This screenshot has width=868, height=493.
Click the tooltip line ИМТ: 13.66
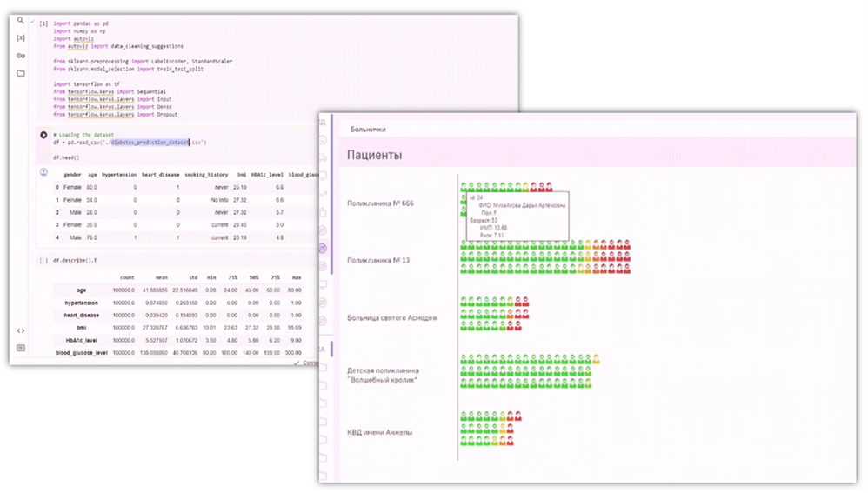493,228
